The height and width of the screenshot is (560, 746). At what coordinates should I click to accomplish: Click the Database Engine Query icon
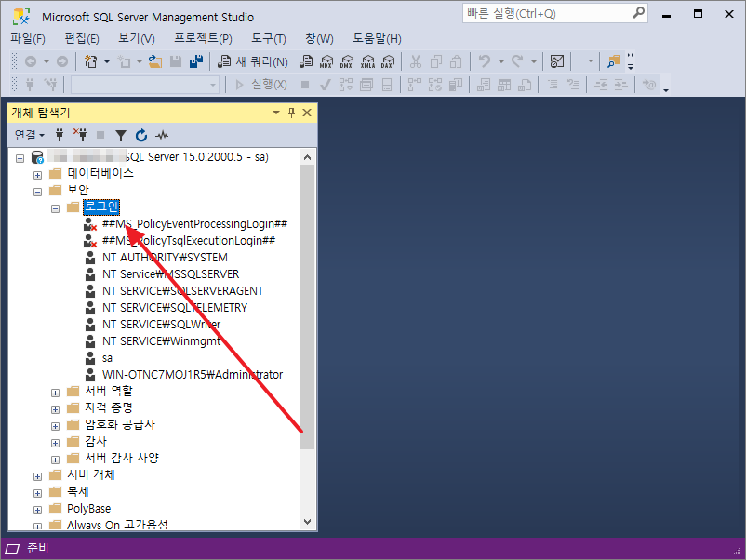306,61
